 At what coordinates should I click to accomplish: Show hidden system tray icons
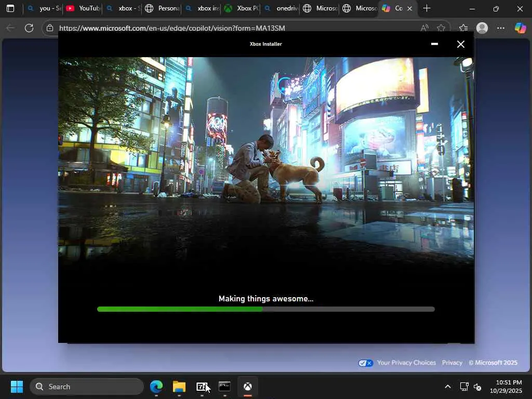click(448, 387)
